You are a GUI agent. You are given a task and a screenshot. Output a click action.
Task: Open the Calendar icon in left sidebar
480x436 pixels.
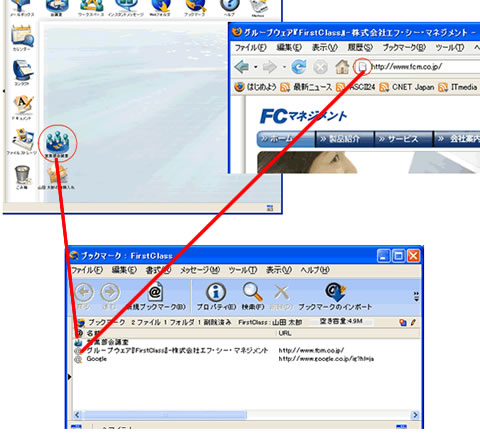22,37
